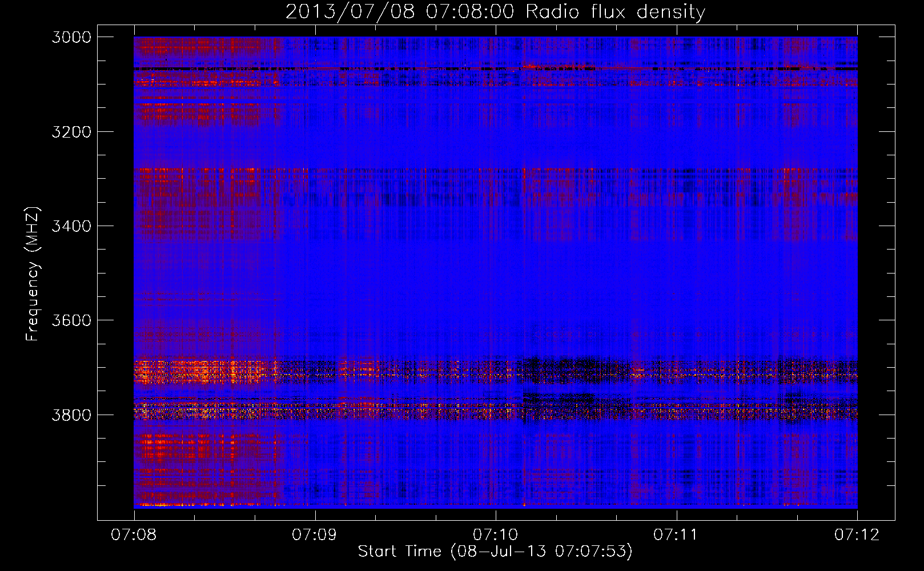Click the 07:11 time tick label

tap(676, 535)
